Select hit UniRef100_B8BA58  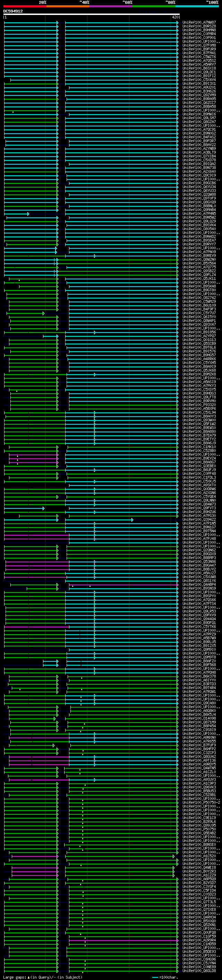(x=199, y=106)
